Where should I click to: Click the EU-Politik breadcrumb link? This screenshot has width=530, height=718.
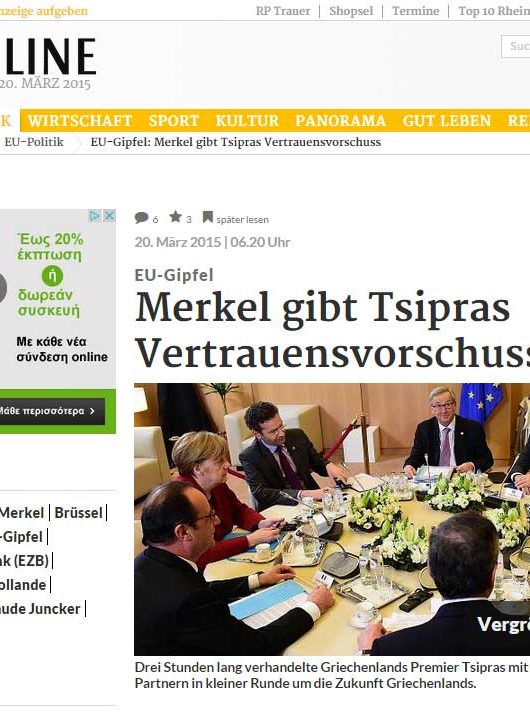pos(34,142)
